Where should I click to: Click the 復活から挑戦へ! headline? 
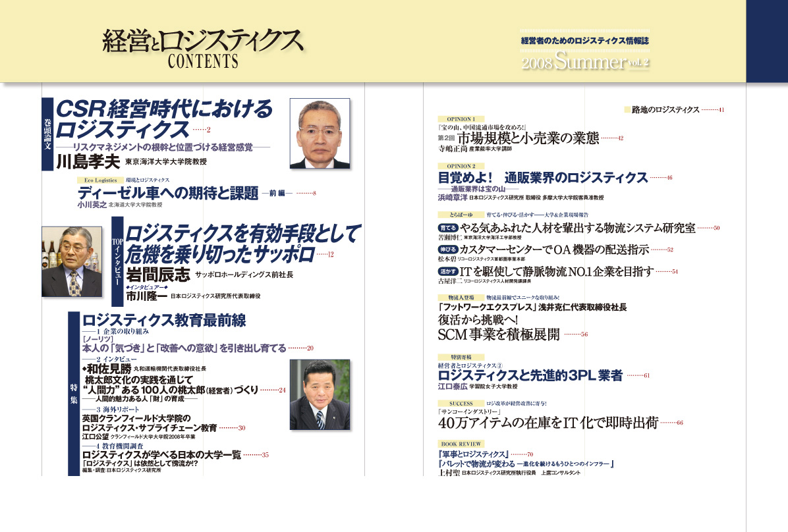[478, 319]
